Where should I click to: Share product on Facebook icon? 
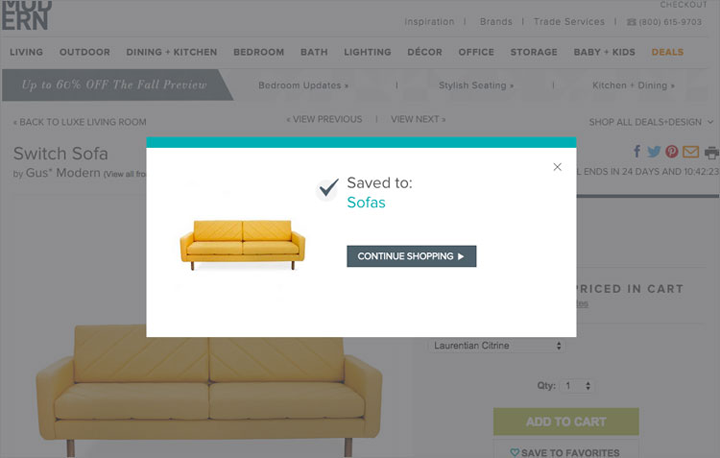click(637, 151)
